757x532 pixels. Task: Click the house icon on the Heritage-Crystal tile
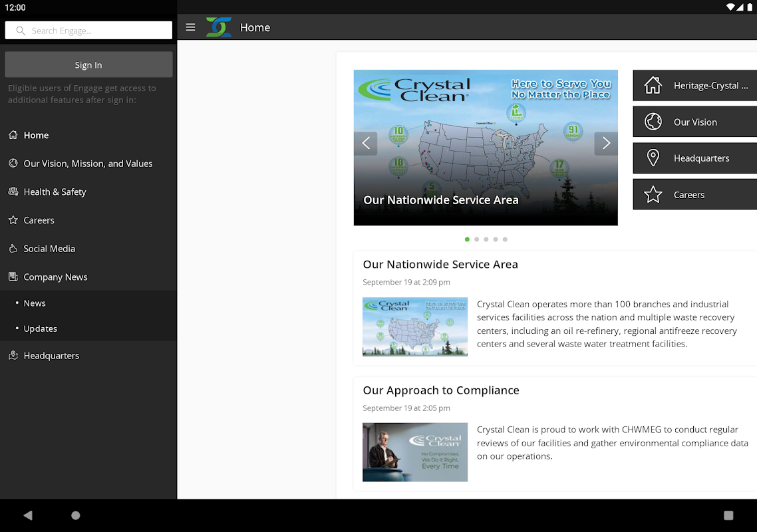tap(653, 85)
